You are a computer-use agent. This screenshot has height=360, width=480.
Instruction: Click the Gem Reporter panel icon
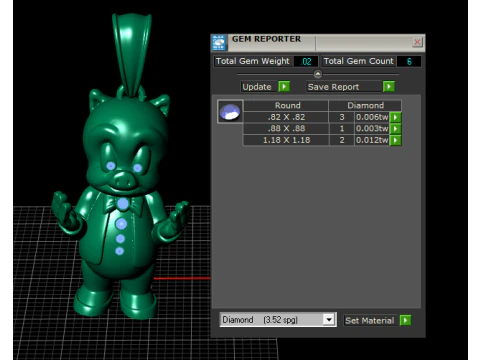click(x=219, y=43)
